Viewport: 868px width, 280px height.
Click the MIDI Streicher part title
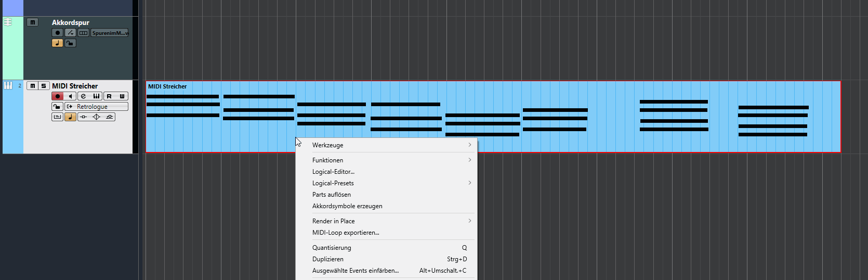pyautogui.click(x=167, y=86)
